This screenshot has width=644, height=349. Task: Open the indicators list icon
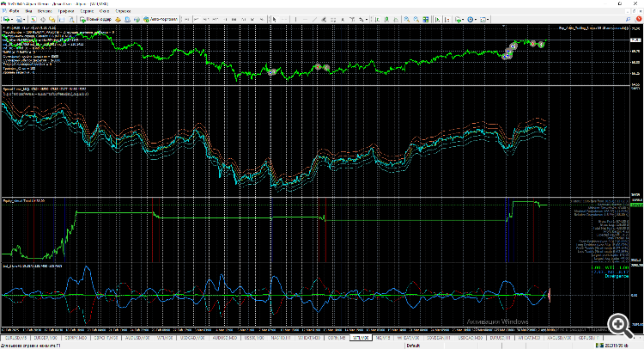coord(458,19)
